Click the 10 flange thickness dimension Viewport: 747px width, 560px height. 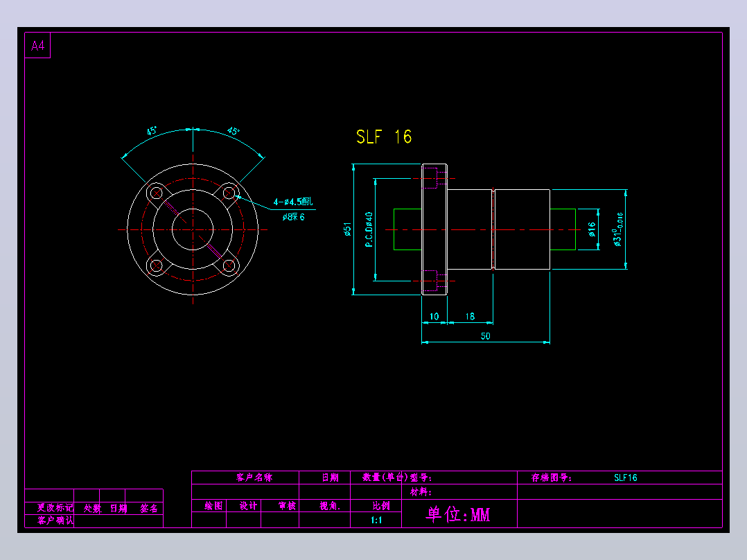[x=434, y=317]
